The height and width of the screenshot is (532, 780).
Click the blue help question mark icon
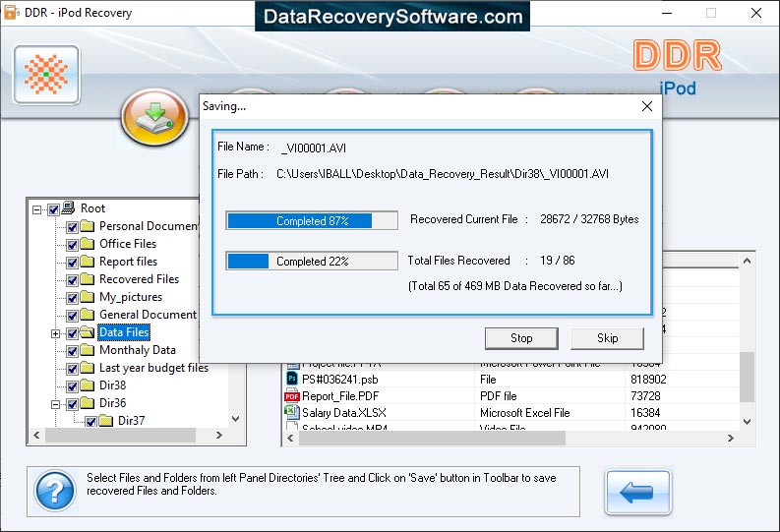pos(55,491)
